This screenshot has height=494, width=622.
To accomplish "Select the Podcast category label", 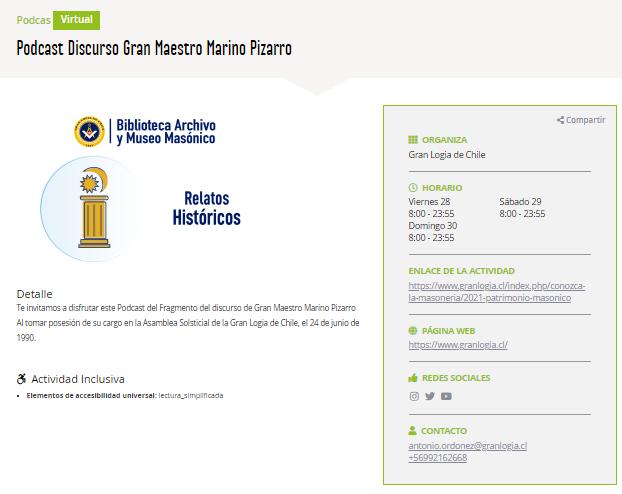I will [33, 20].
